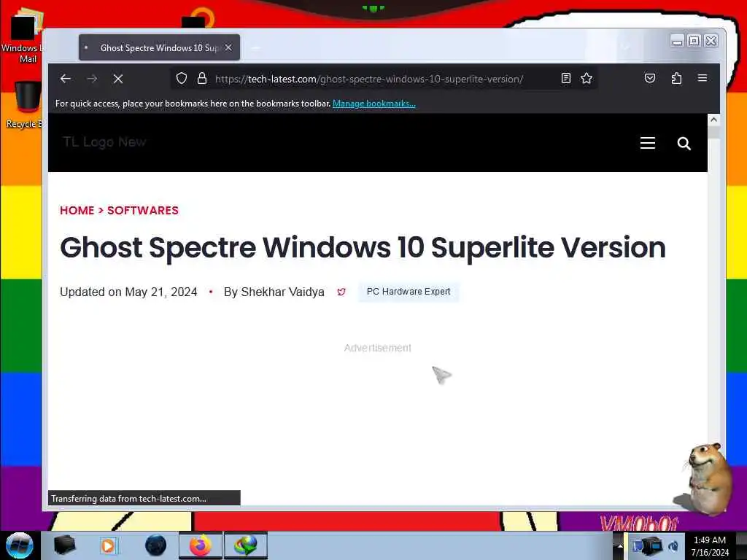The height and width of the screenshot is (560, 747).
Task: Open author Shekhar Vaidya's profile
Action: pos(282,292)
